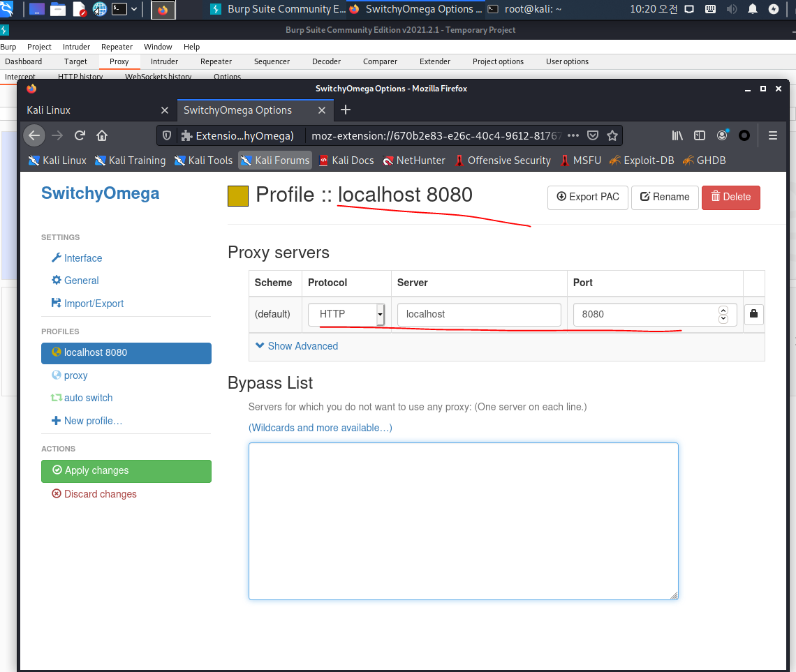
Task: Click the SwitchyOmega toolbar circle icon
Action: (x=744, y=135)
